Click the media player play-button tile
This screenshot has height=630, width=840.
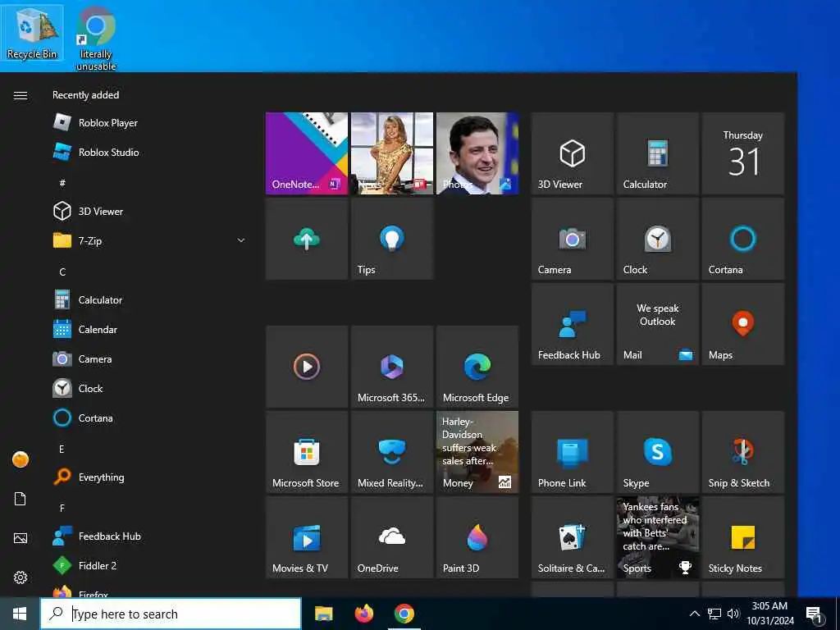coord(307,367)
